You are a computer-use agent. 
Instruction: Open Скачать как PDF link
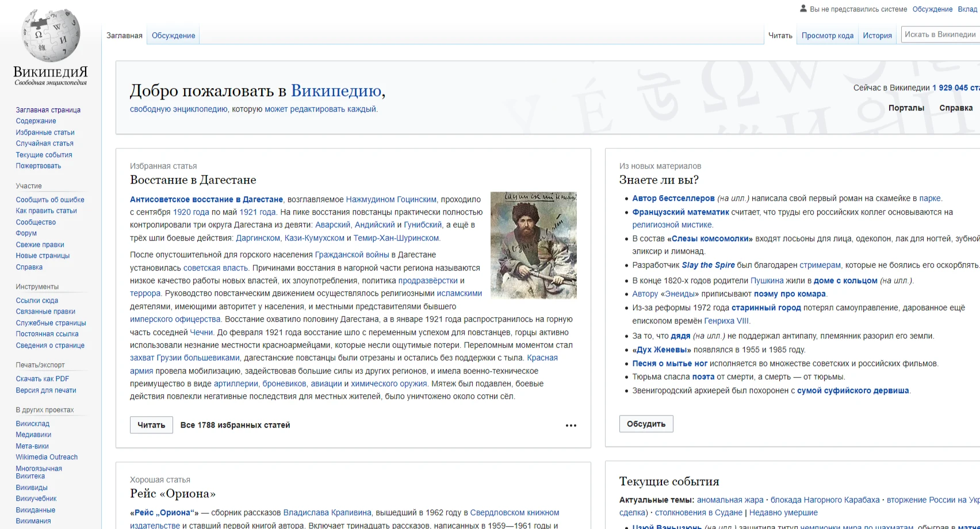click(42, 379)
